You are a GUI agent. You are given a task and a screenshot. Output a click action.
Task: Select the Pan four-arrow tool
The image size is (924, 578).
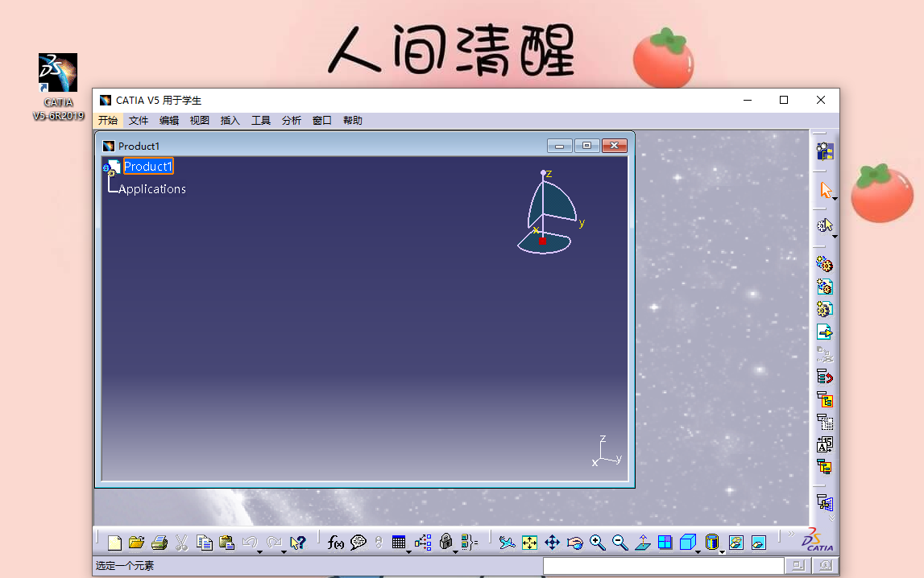[552, 543]
